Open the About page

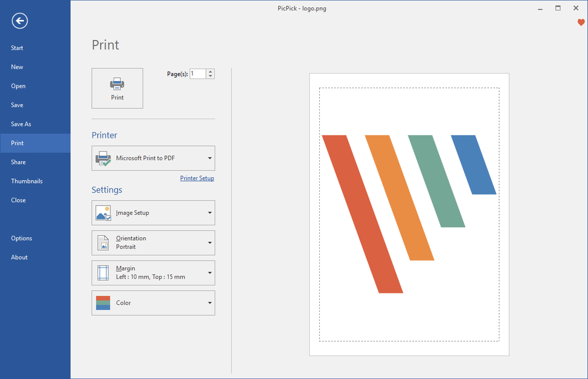pos(19,257)
